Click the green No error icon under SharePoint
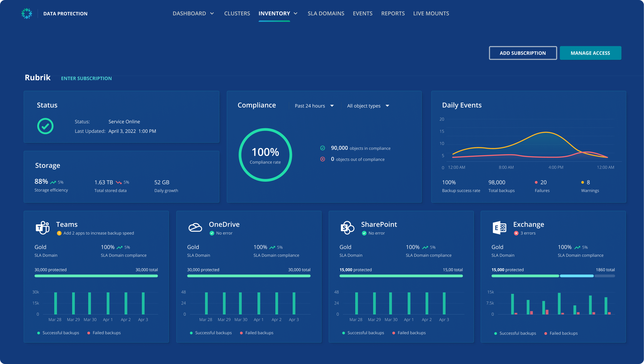Image resolution: width=644 pixels, height=364 pixels. [364, 233]
